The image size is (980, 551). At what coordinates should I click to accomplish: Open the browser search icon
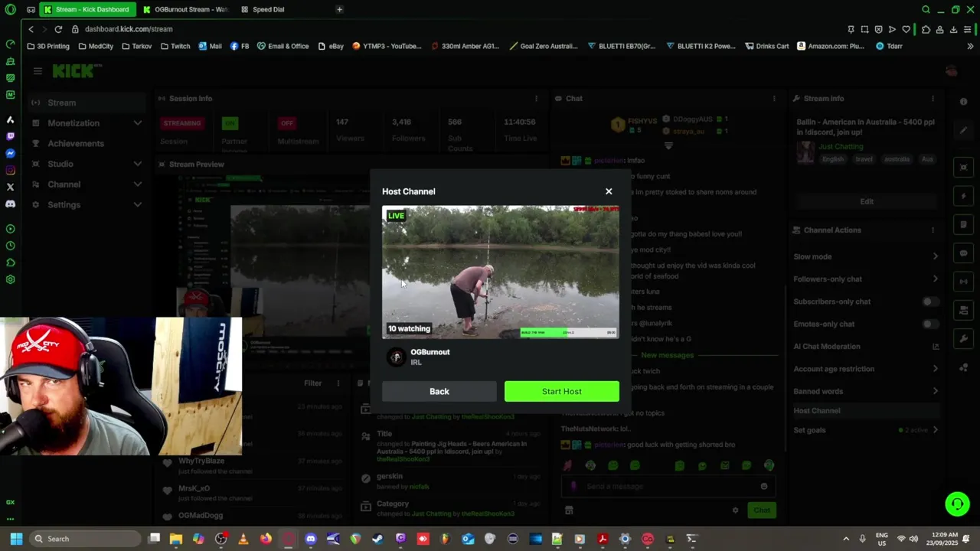click(926, 9)
